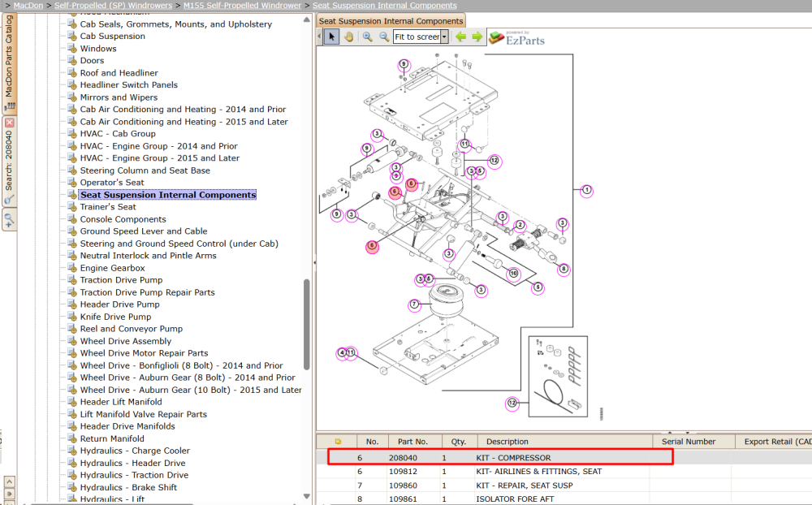The image size is (812, 505).
Task: Go to next diagram with green right arrow
Action: (477, 37)
